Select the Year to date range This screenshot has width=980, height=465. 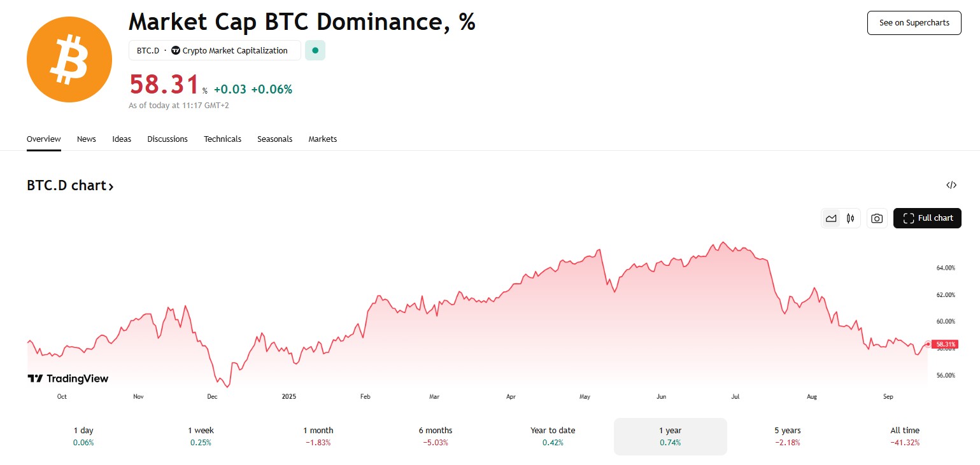[553, 436]
